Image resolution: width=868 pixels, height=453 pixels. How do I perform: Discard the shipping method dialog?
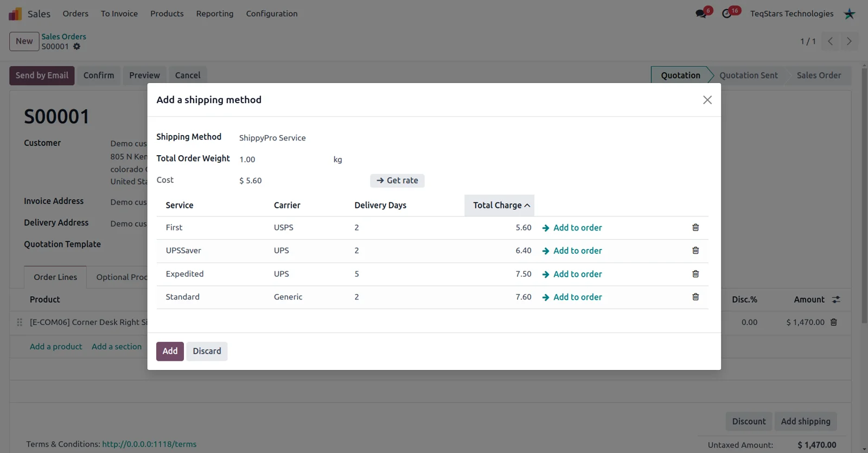[207, 351]
